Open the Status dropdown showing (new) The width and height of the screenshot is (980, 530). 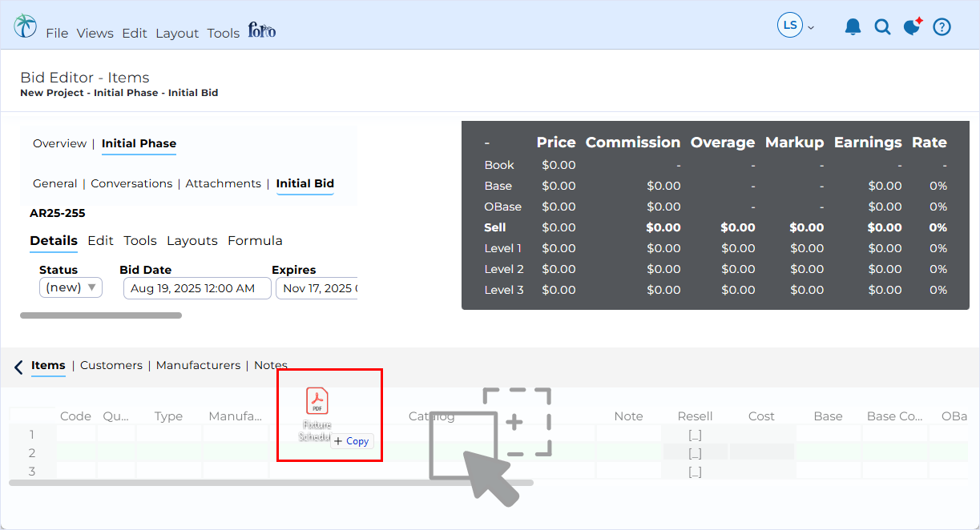[71, 287]
